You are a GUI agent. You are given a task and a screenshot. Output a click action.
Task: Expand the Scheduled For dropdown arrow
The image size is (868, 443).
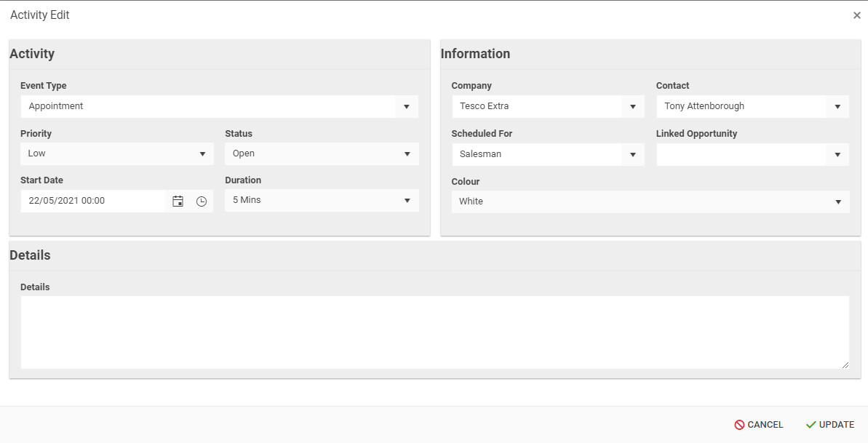coord(633,155)
